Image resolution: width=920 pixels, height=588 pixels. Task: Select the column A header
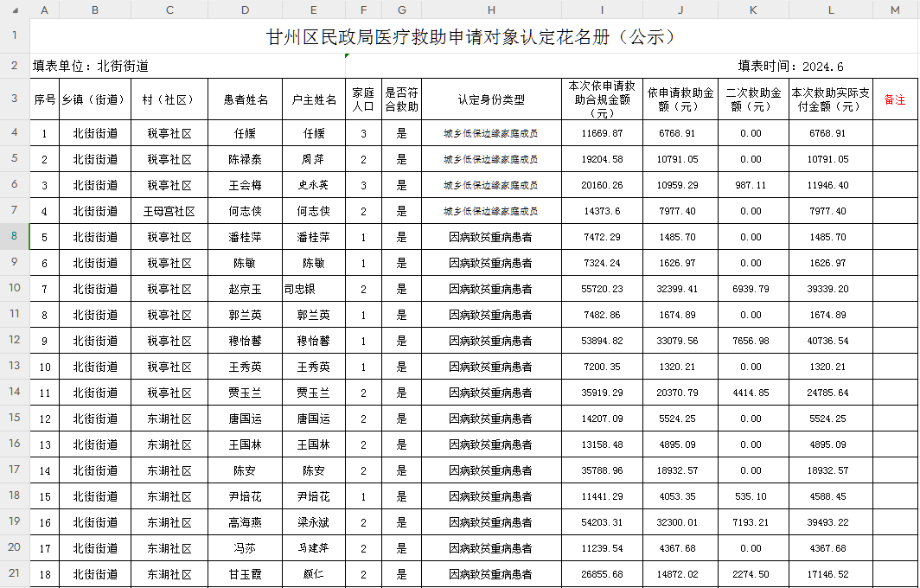pyautogui.click(x=44, y=9)
